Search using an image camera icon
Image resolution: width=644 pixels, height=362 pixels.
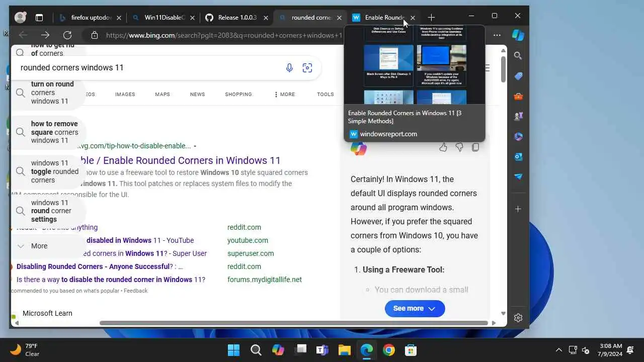point(307,68)
